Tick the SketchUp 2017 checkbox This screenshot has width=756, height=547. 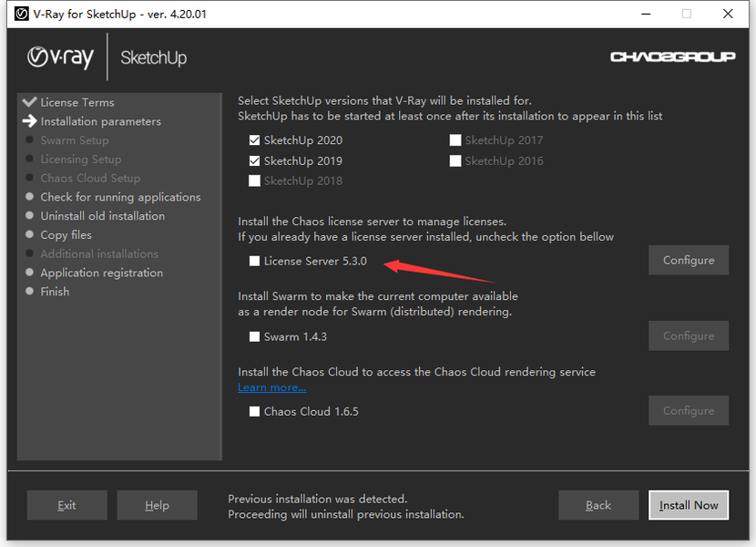455,140
